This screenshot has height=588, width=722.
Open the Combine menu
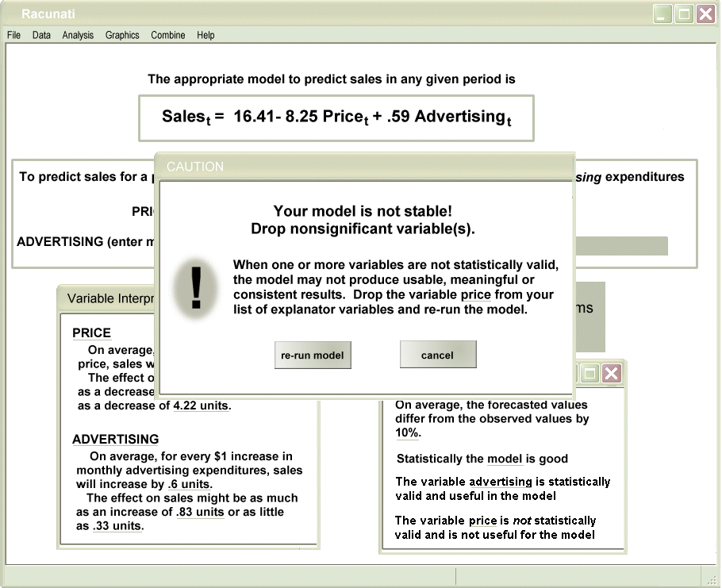(x=168, y=35)
